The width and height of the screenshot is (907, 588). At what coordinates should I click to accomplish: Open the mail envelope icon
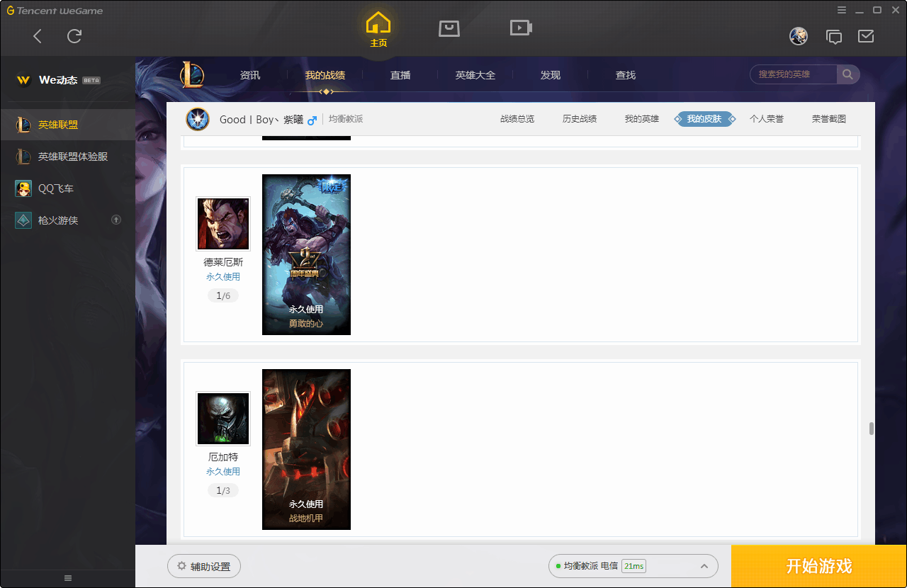pos(865,36)
